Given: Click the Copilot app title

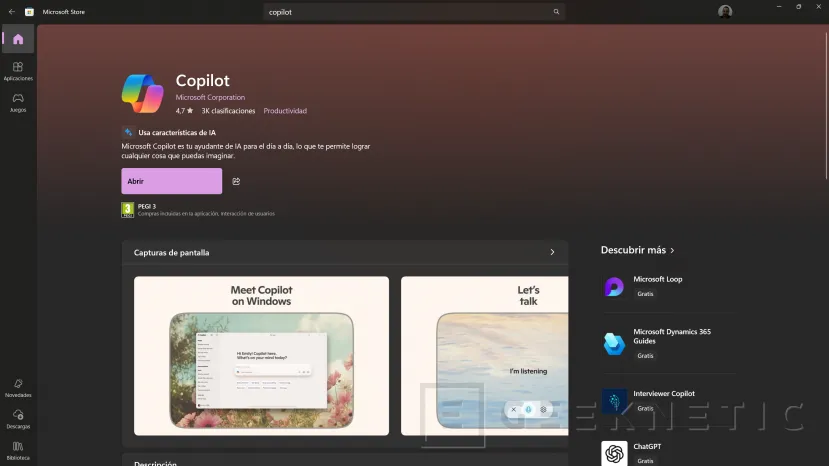Looking at the screenshot, I should (202, 80).
